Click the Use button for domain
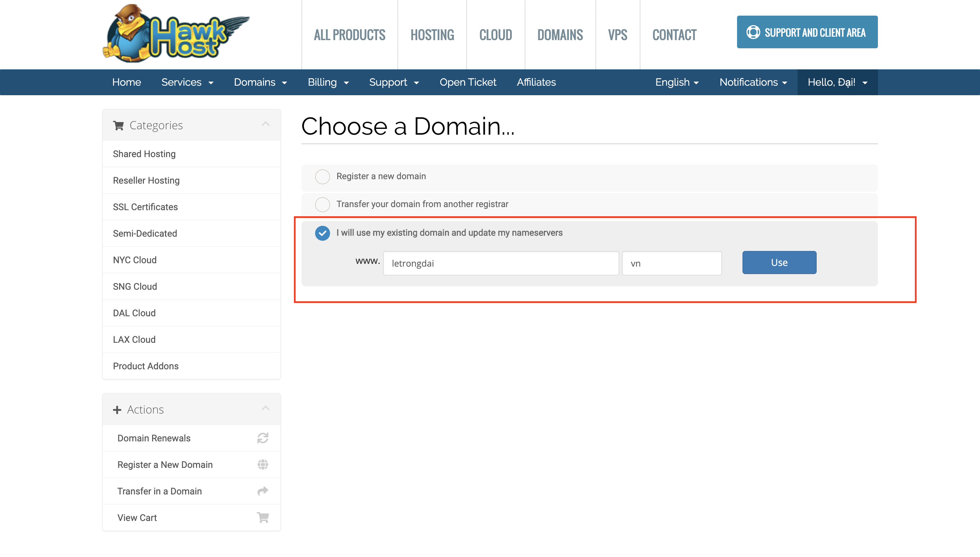Screen dimensions: 980x557 780,263
